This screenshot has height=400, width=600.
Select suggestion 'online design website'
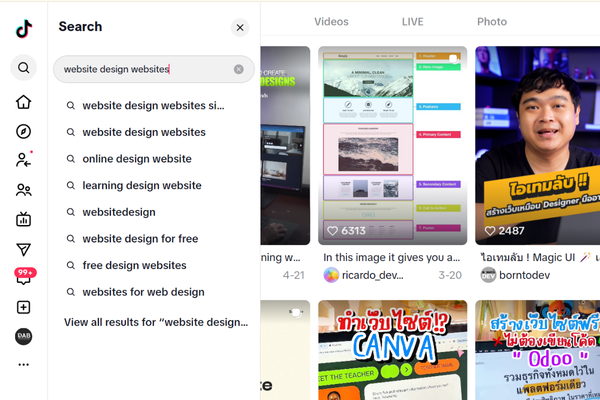[137, 159]
